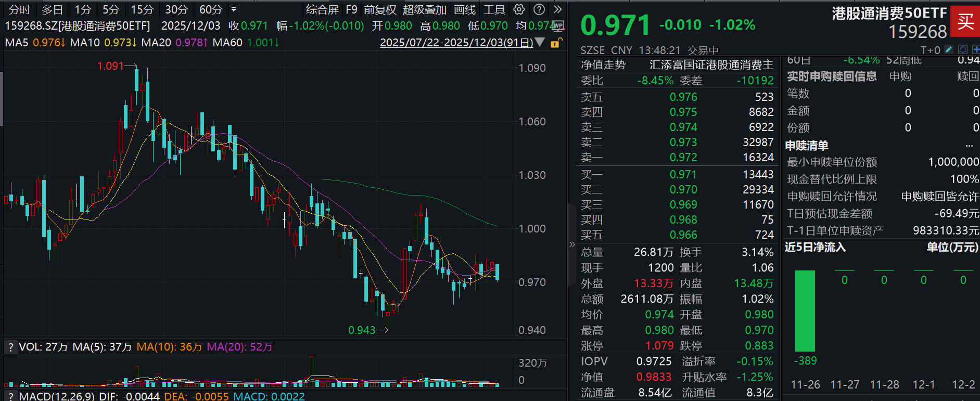The width and height of the screenshot is (980, 401).
Task: Select the 60分 period tab
Action: coord(211,9)
